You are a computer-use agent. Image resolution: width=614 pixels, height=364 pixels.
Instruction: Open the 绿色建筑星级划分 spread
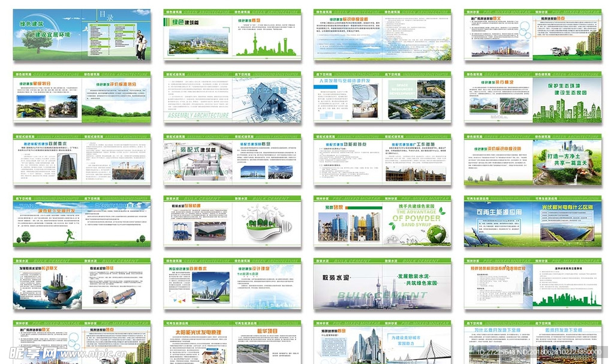click(82, 98)
